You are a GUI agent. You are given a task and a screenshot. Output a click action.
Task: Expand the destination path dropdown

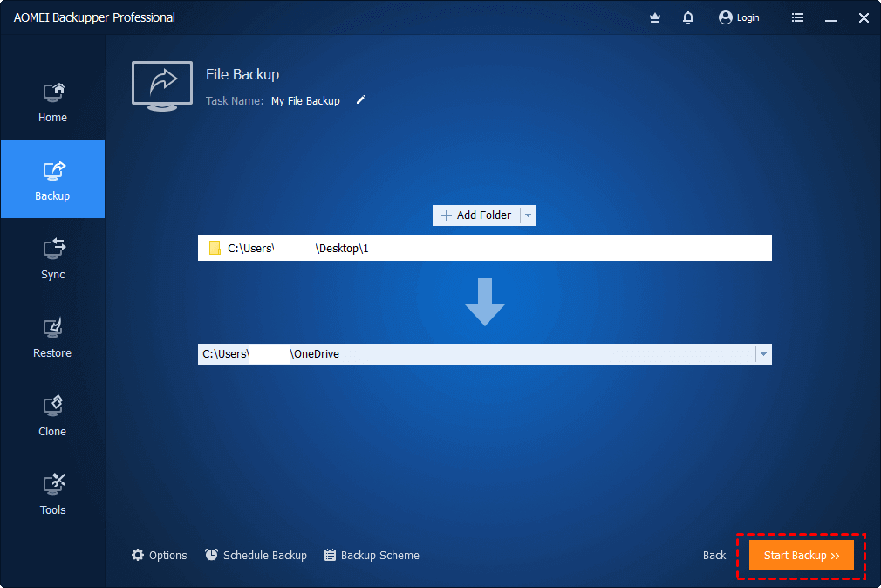pyautogui.click(x=763, y=354)
